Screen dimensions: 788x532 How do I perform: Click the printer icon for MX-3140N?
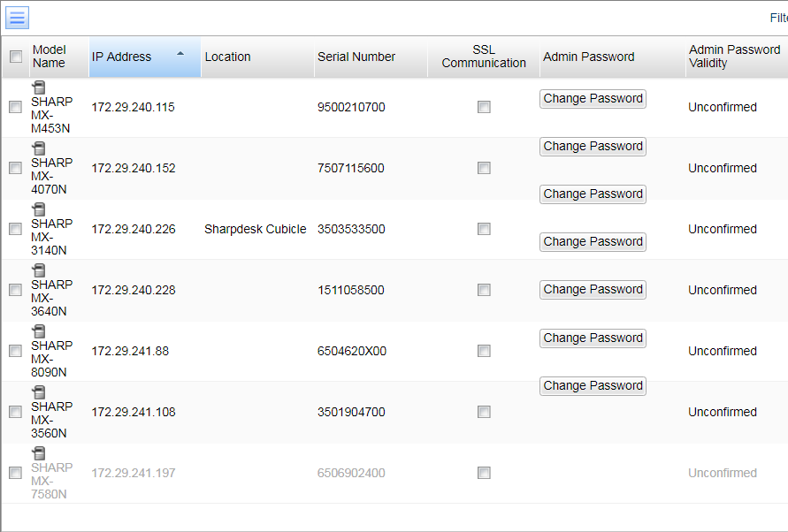click(x=39, y=209)
